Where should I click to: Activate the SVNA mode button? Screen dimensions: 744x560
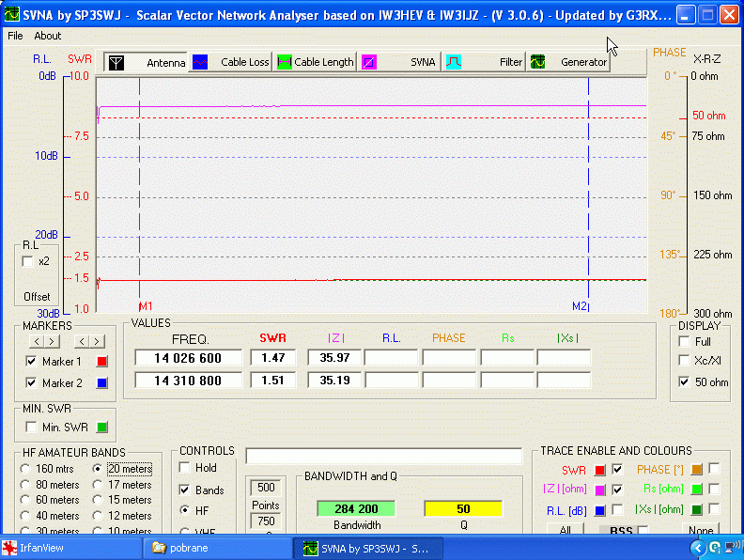click(x=400, y=63)
